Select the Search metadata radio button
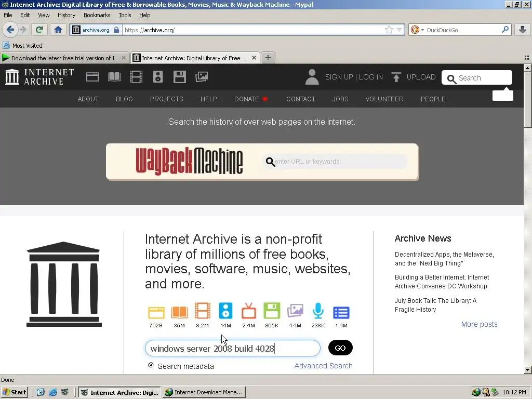Image resolution: width=532 pixels, height=399 pixels. click(151, 365)
